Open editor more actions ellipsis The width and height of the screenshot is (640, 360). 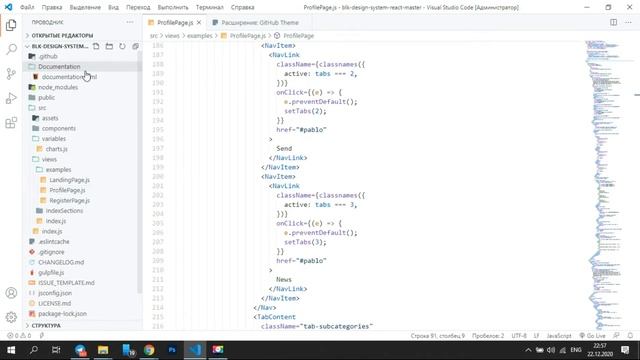tap(628, 22)
